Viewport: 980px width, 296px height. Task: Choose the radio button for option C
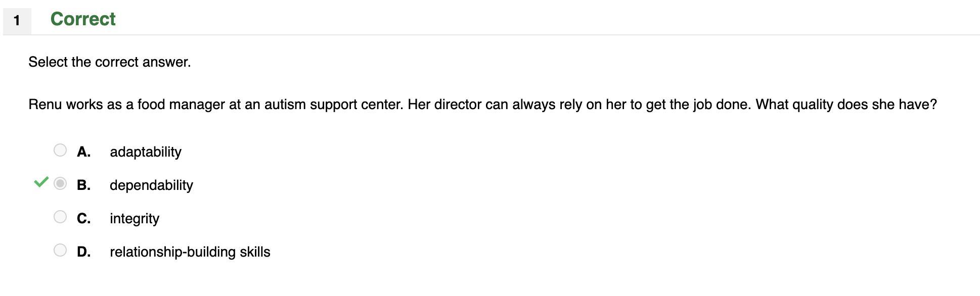(60, 217)
